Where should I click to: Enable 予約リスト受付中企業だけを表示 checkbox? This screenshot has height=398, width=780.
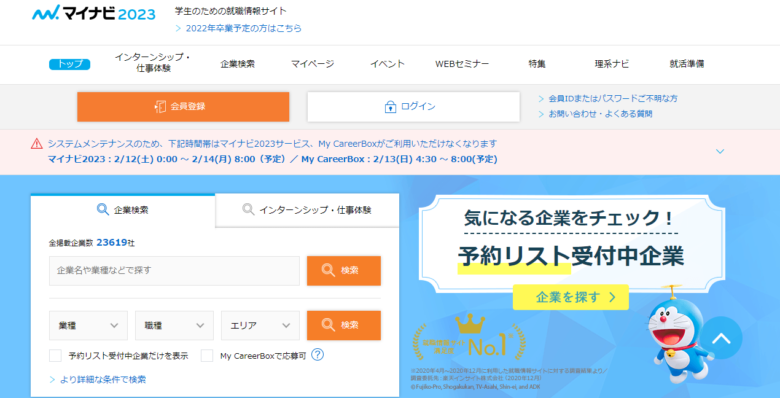pyautogui.click(x=55, y=356)
